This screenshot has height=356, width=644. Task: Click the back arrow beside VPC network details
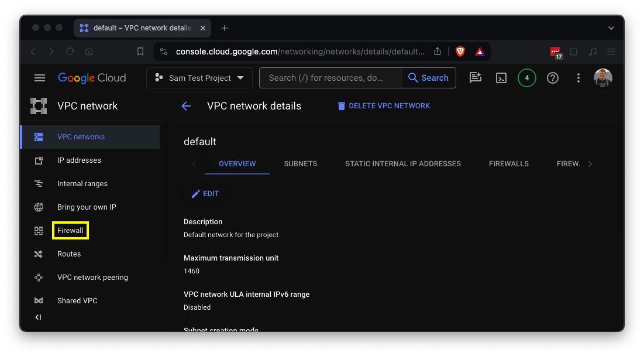click(186, 106)
